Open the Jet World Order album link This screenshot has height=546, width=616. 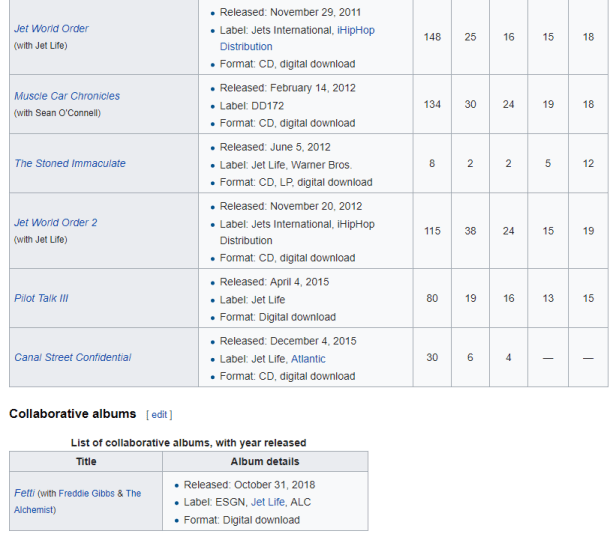click(x=51, y=29)
